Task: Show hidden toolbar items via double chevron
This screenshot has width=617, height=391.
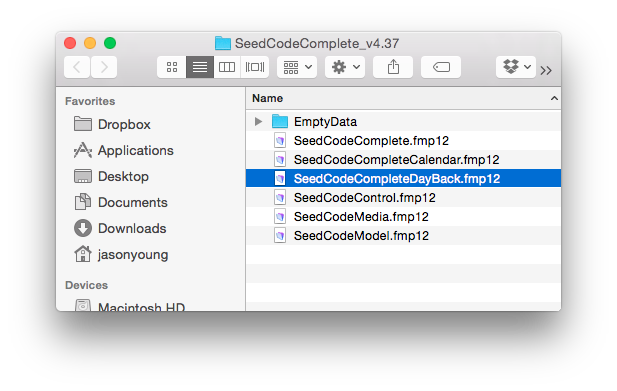Action: (546, 71)
